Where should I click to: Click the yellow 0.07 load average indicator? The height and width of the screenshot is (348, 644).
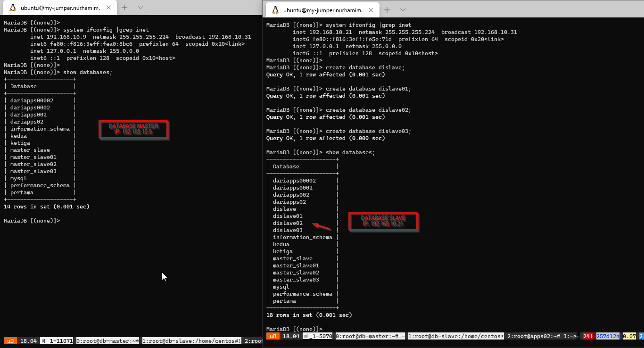(629, 336)
